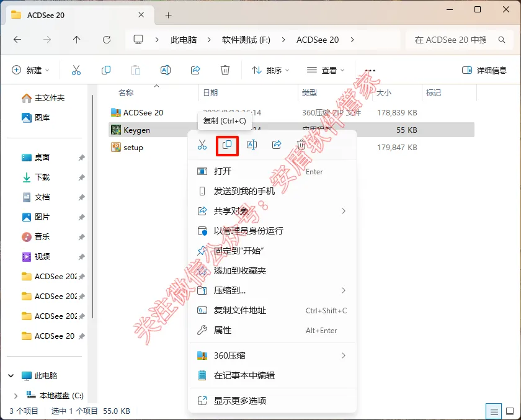Click 显示更多选项 in the context menu

tap(272, 401)
